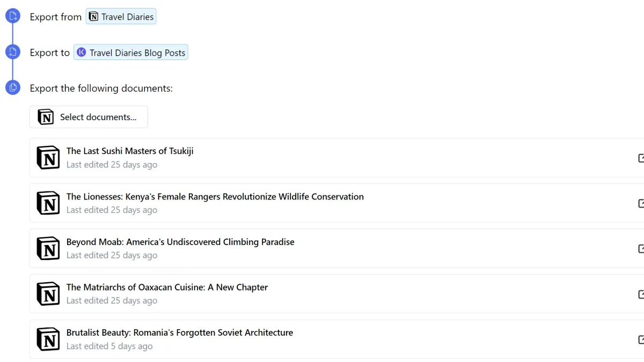Click the Select documents button
Viewport: 644px width, 362px height.
[x=89, y=117]
